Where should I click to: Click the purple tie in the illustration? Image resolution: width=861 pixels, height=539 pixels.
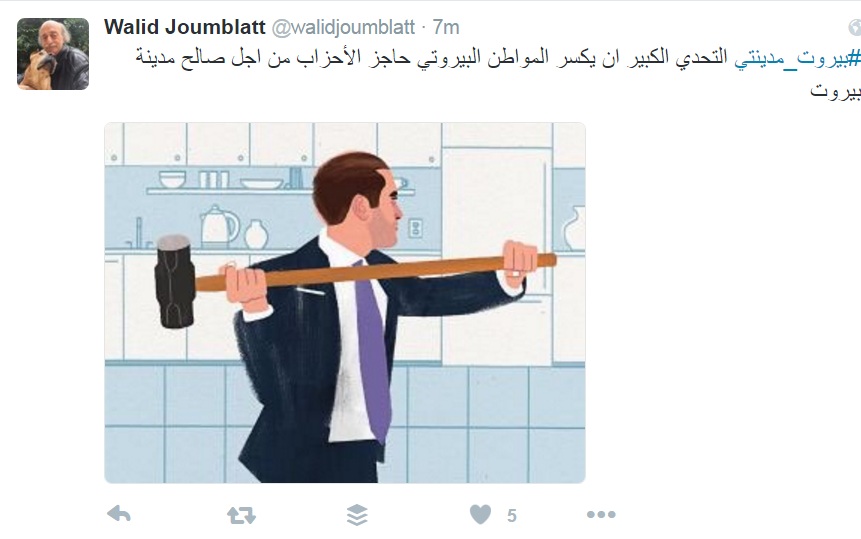point(373,354)
